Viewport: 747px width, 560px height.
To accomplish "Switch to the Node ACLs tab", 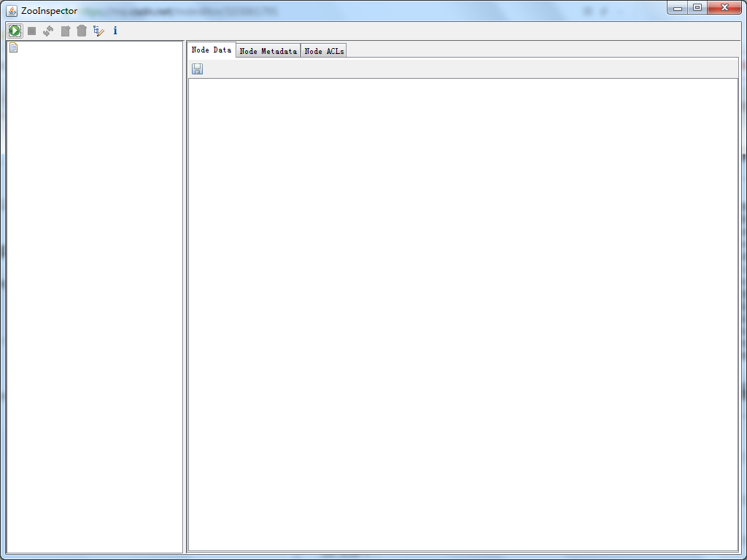I will pos(323,50).
